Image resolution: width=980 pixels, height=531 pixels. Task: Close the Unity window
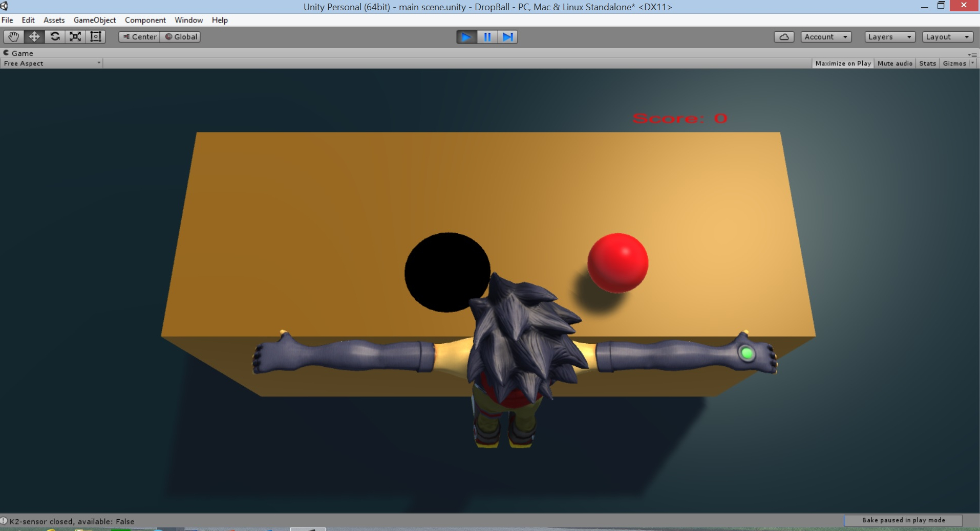tap(964, 6)
